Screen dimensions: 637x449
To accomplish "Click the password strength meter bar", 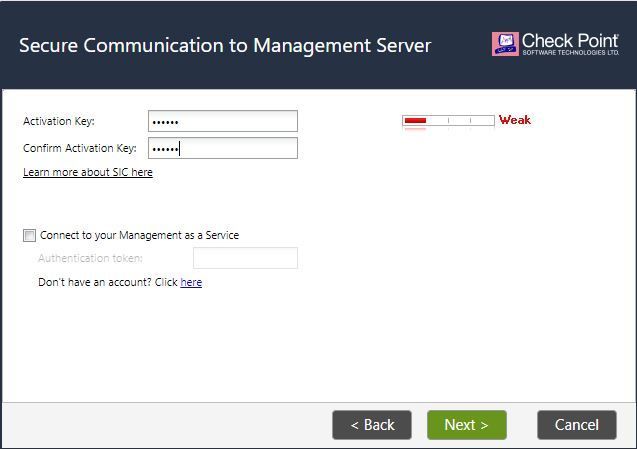I will click(x=448, y=121).
